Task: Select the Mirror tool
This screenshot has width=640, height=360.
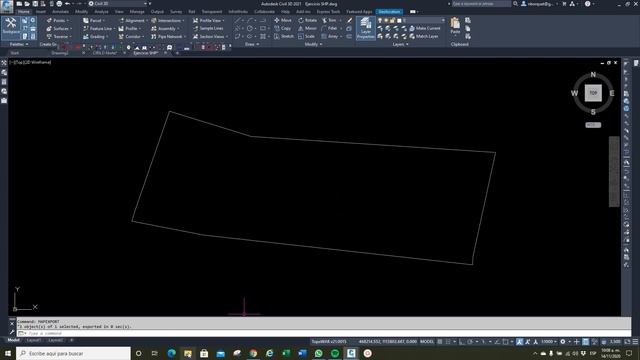Action: point(307,29)
